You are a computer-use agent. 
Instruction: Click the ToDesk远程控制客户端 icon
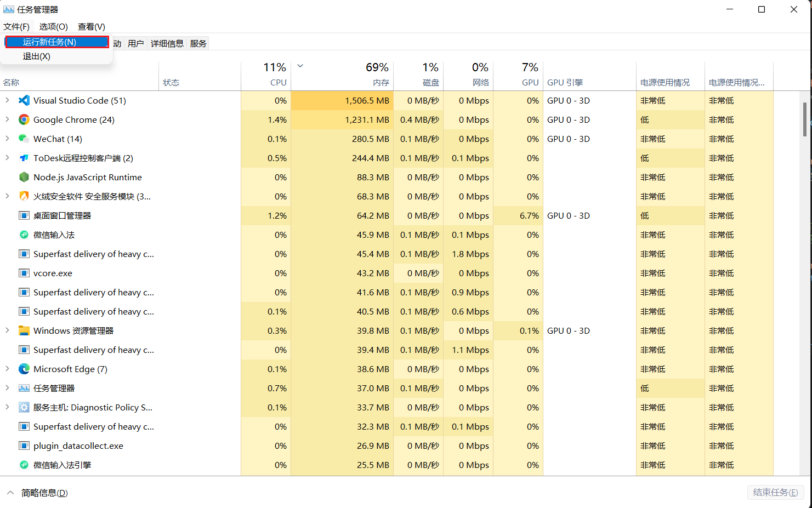point(24,158)
